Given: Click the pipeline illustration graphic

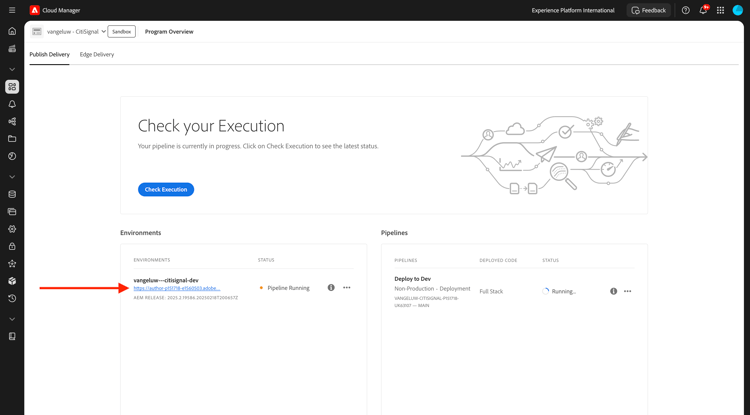Looking at the screenshot, I should click(554, 154).
